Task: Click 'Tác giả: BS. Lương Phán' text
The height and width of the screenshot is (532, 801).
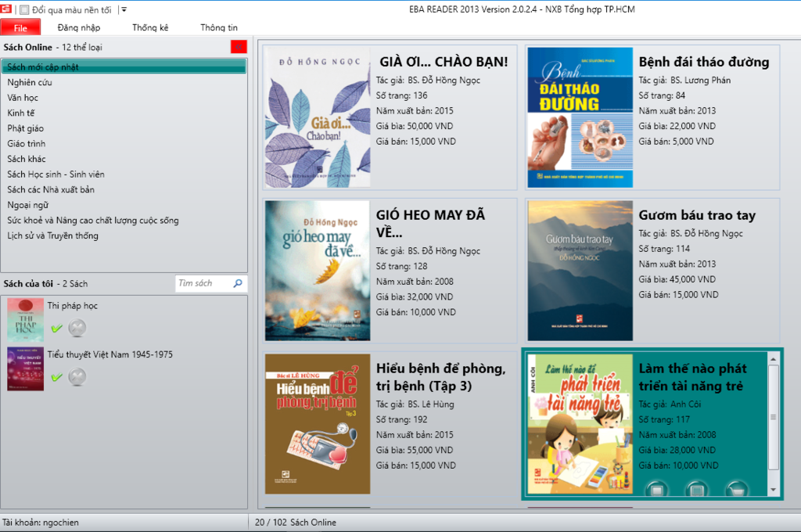Action: (684, 81)
